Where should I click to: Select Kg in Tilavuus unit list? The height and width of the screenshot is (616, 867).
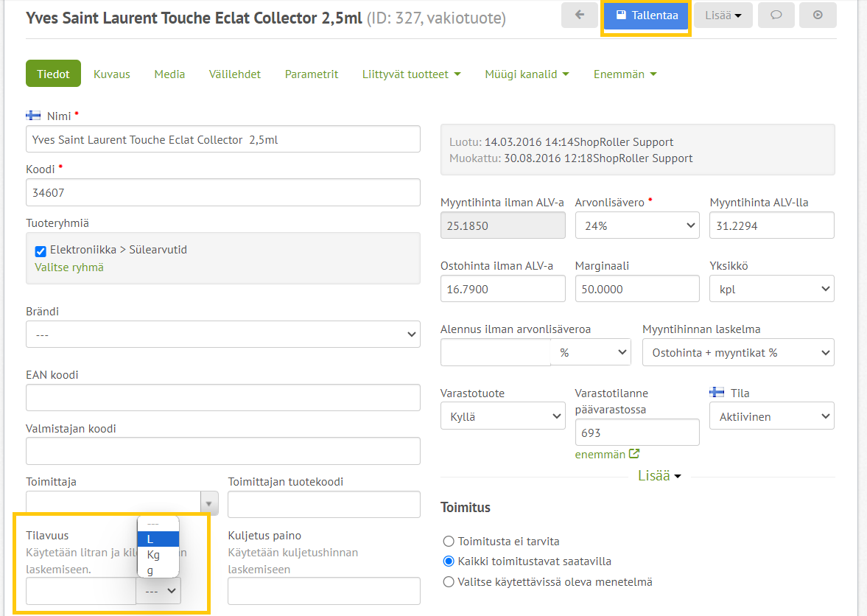158,555
